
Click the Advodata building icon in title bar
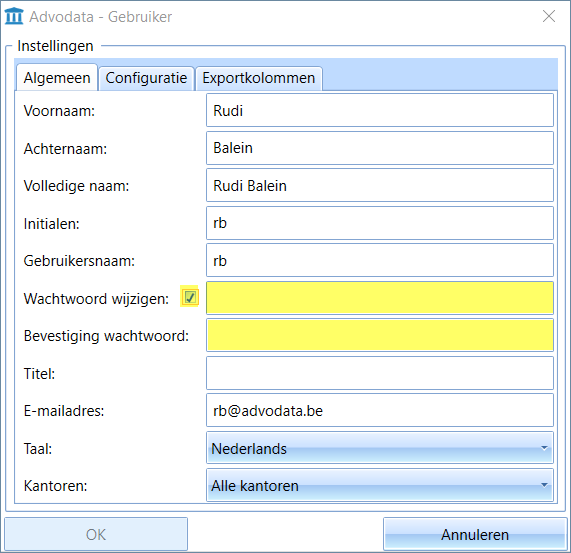[14, 16]
